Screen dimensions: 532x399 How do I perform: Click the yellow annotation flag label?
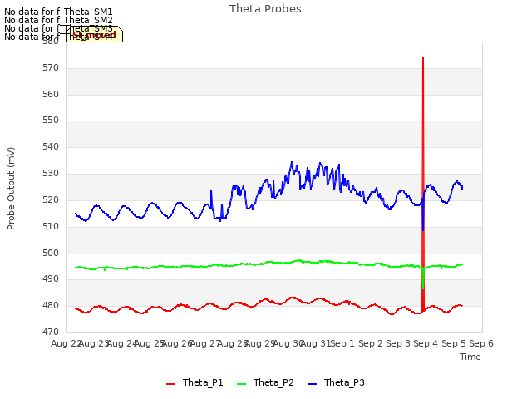[94, 34]
